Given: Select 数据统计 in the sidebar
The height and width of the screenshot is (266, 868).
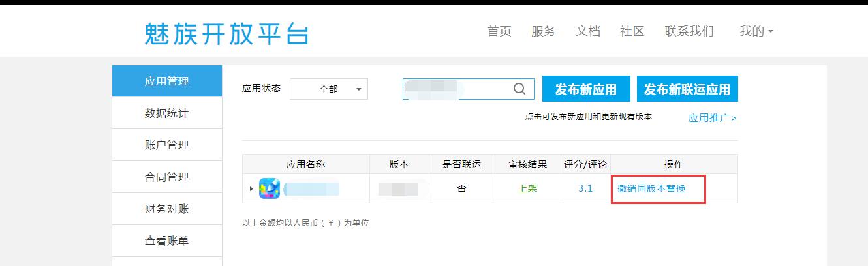Looking at the screenshot, I should point(167,113).
